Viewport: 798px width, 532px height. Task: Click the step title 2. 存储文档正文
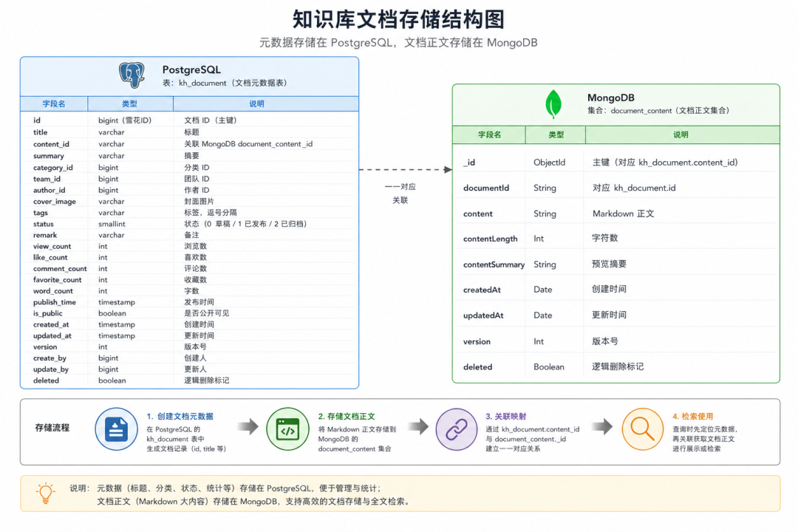click(x=346, y=417)
